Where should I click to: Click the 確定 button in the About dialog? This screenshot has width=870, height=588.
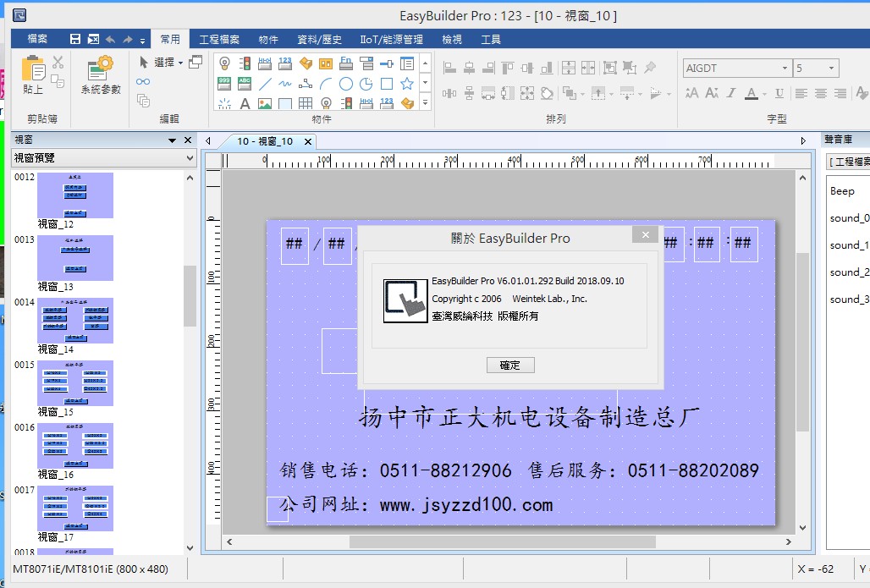510,365
